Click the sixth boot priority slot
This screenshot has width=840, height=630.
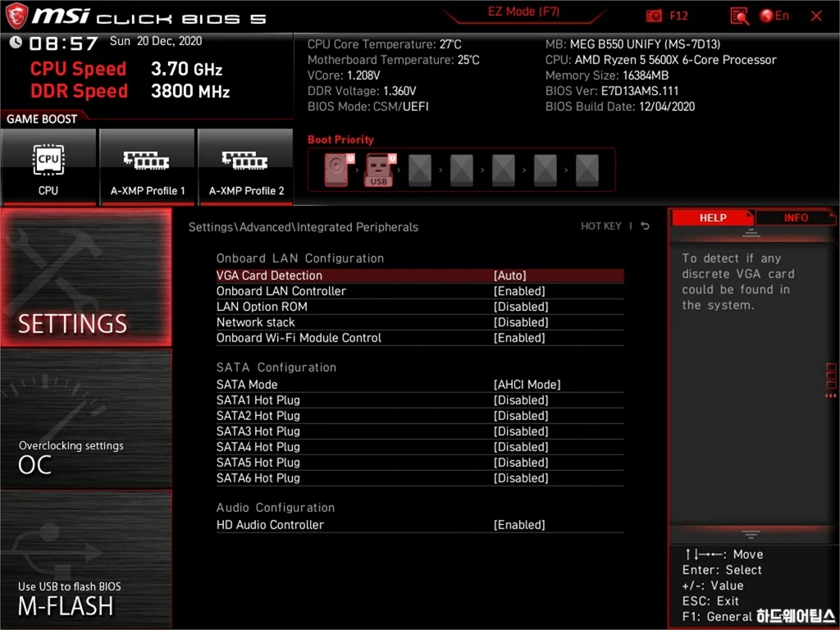click(546, 171)
